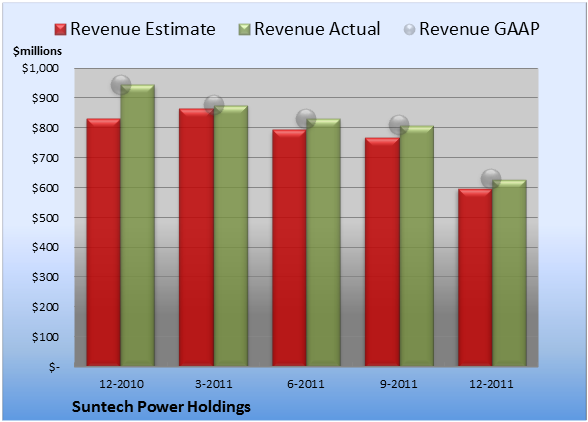The height and width of the screenshot is (422, 588).
Task: Select the red estimate bar for 12-2010
Action: tap(104, 242)
